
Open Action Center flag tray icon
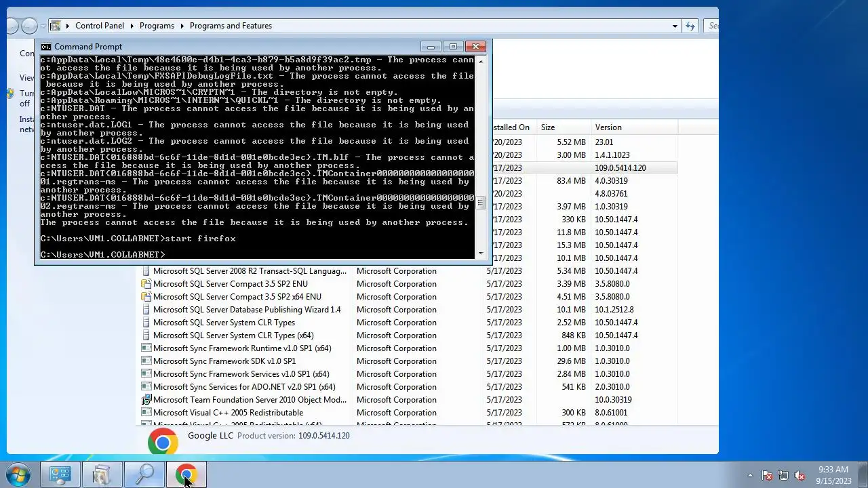tap(767, 476)
